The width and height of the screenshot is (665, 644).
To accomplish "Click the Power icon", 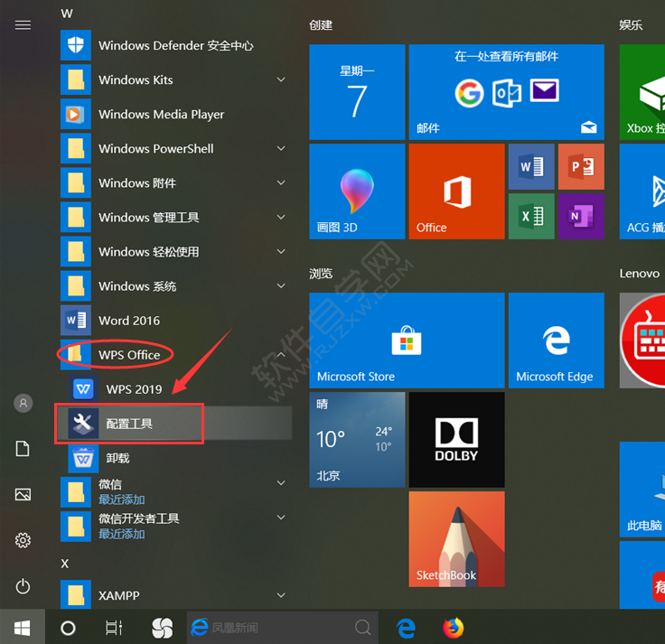I will (23, 586).
